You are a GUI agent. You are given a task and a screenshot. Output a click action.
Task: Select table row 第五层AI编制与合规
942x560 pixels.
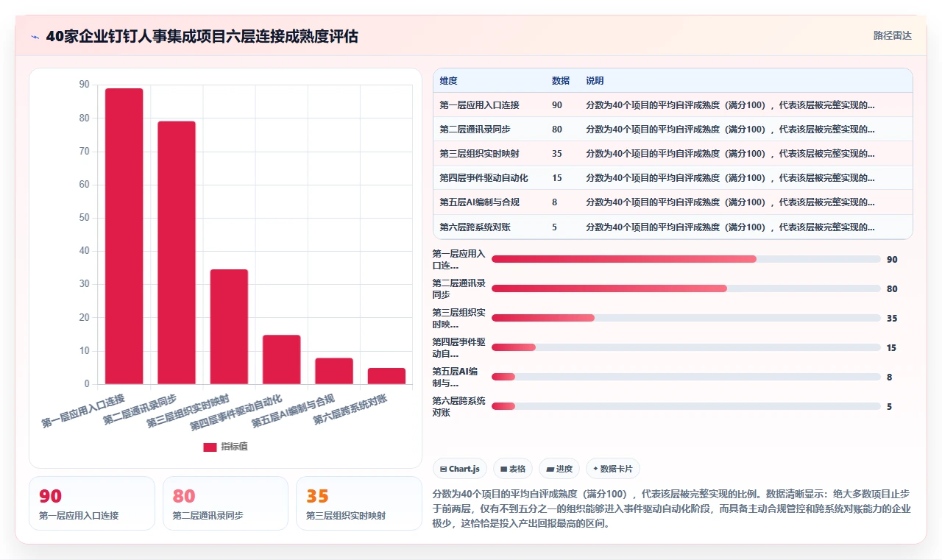[673, 202]
